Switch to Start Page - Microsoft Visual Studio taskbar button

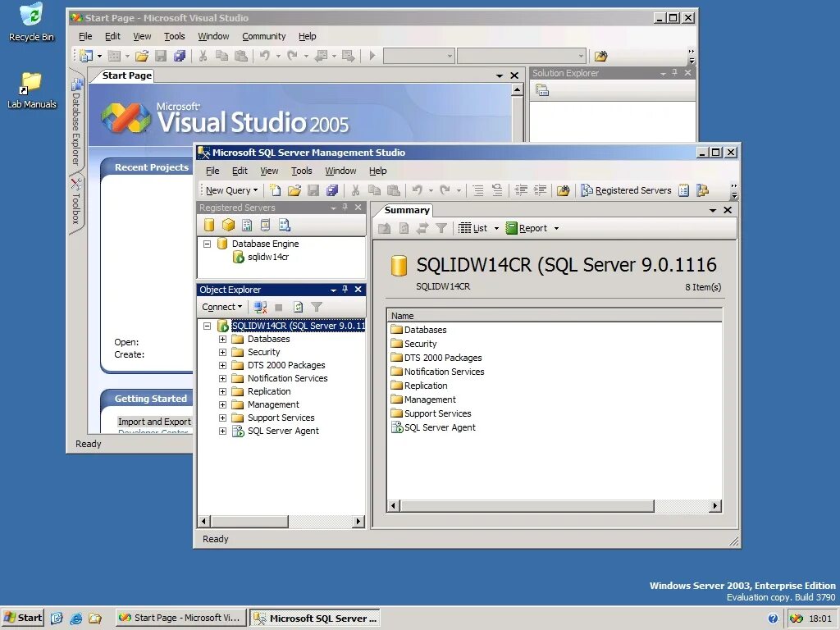click(181, 618)
